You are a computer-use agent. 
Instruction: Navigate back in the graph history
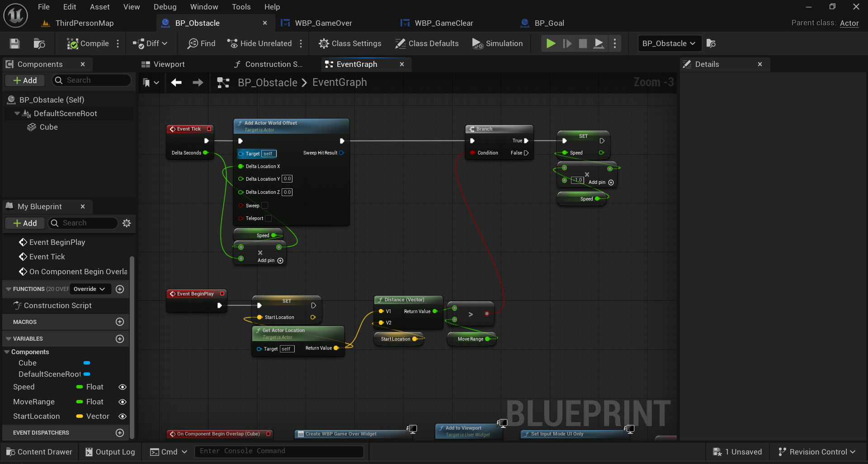pyautogui.click(x=176, y=82)
